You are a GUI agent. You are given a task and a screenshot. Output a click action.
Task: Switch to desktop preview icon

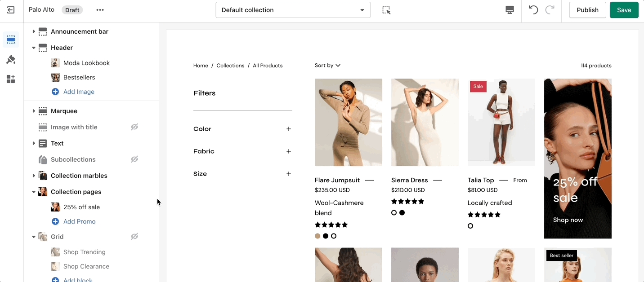pyautogui.click(x=510, y=10)
